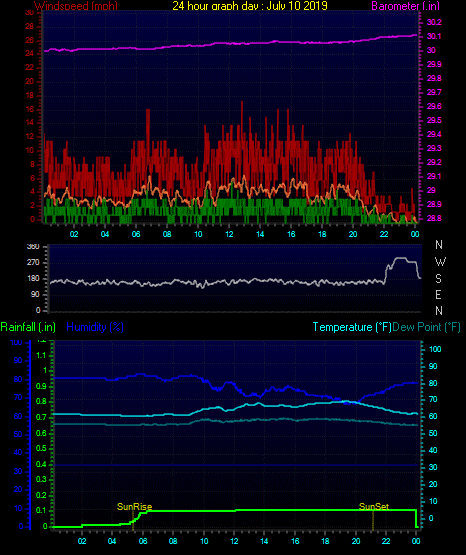Click the 30.1 barometer scale value
466x555 pixels.
[434, 36]
